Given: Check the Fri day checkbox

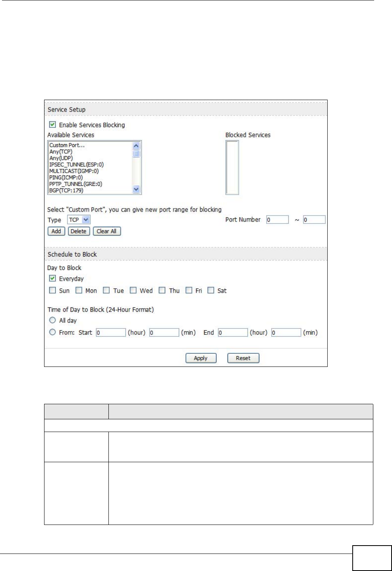Looking at the screenshot, I should tap(189, 290).
